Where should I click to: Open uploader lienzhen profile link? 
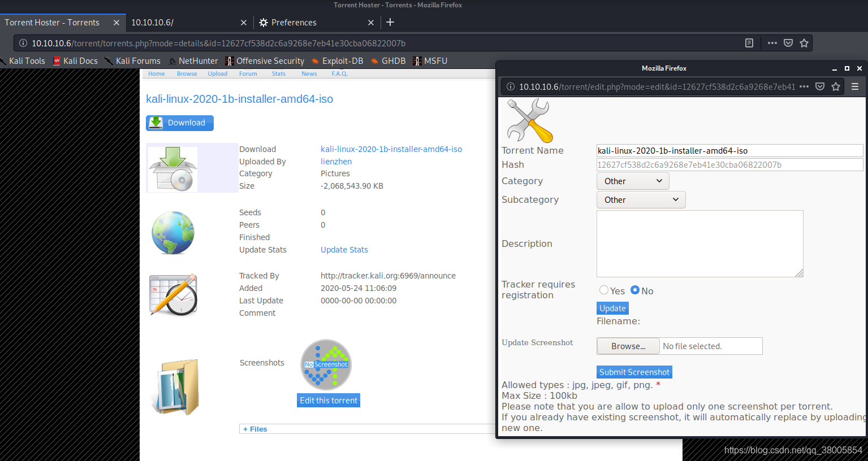tap(336, 162)
